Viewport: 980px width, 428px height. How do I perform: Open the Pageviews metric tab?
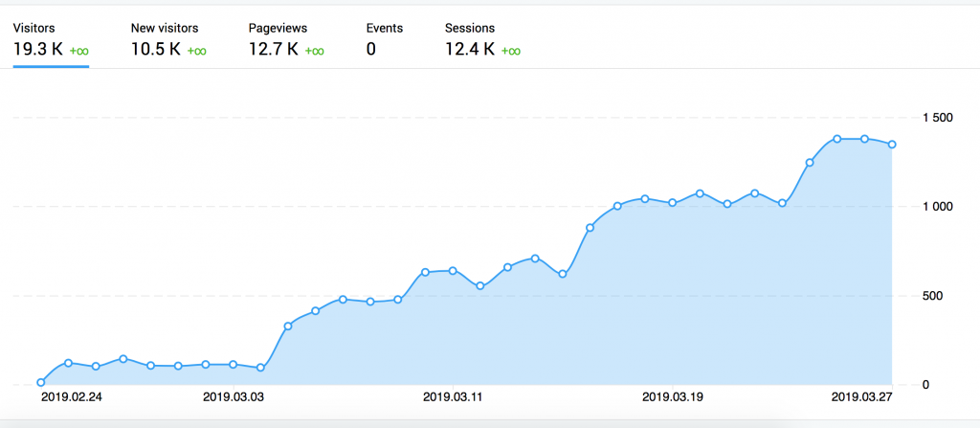click(x=285, y=39)
